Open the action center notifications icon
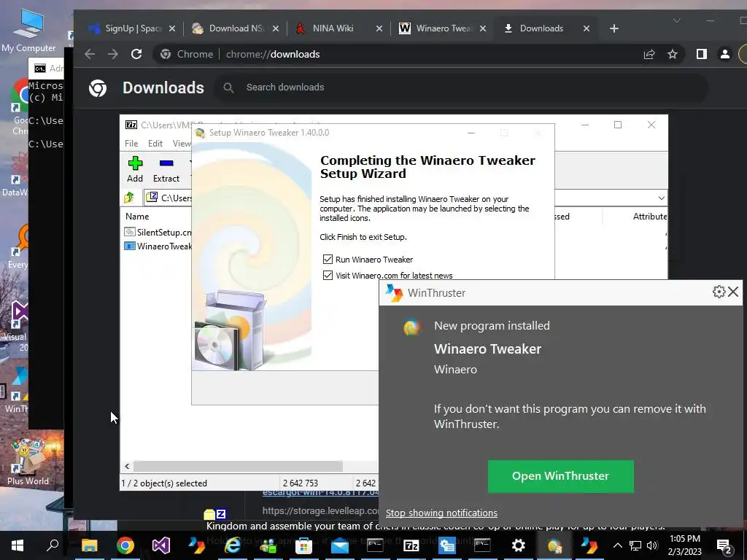 tap(724, 545)
